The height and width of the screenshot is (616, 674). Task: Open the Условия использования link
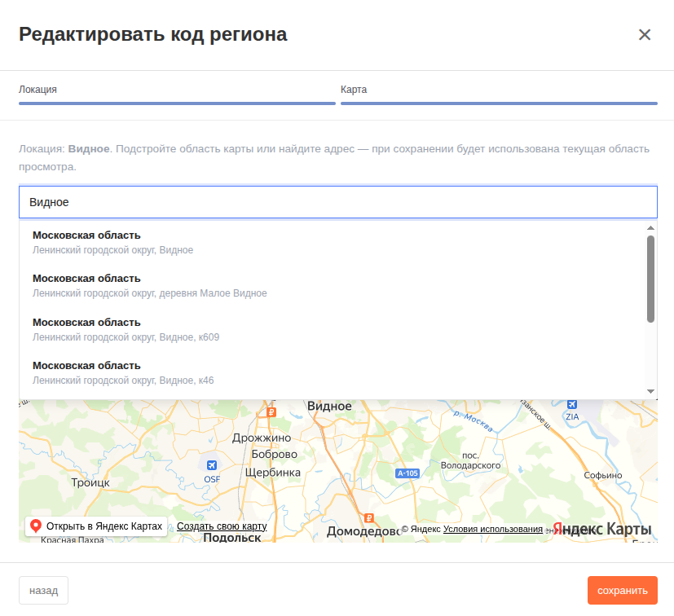point(492,529)
